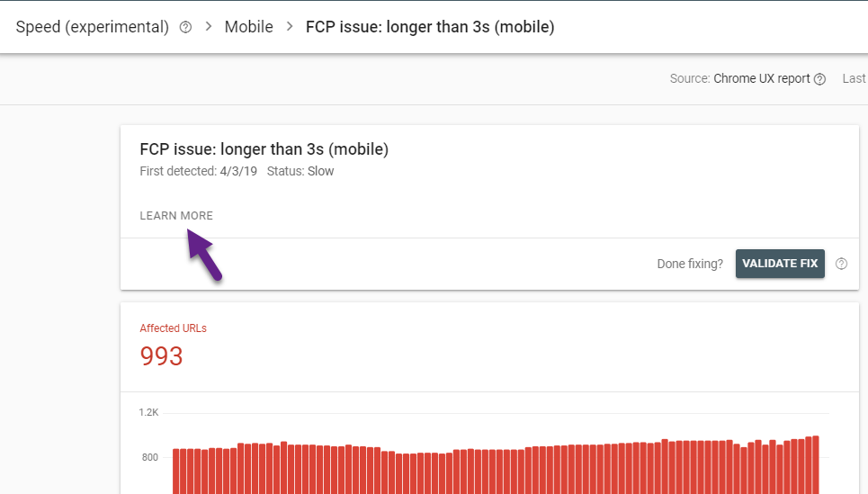Click the help icon next to Chrome UX report
This screenshot has width=868, height=494.
[819, 79]
